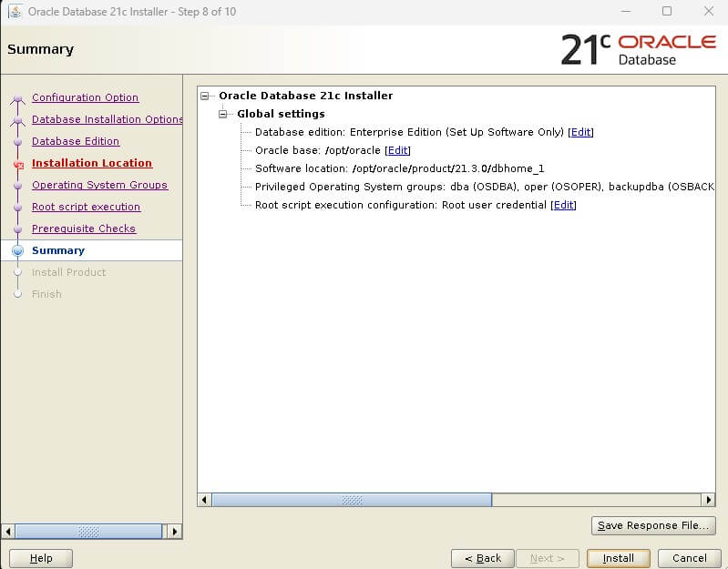Click the Global settings heading text
The width and height of the screenshot is (728, 569).
pos(281,114)
